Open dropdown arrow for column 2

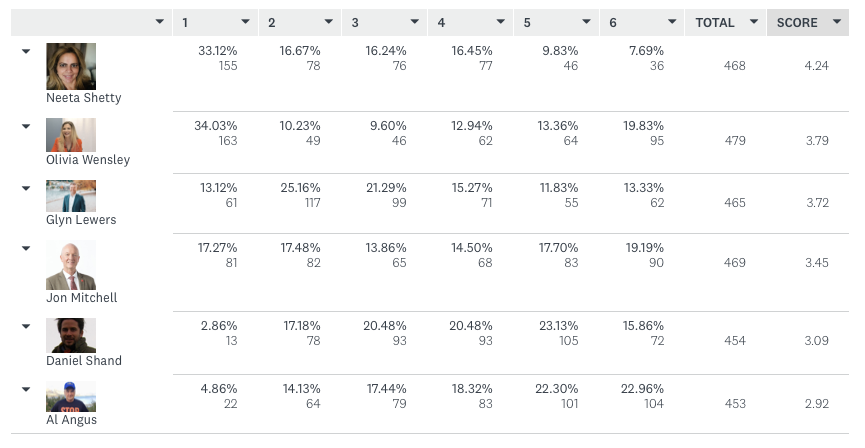pyautogui.click(x=329, y=22)
